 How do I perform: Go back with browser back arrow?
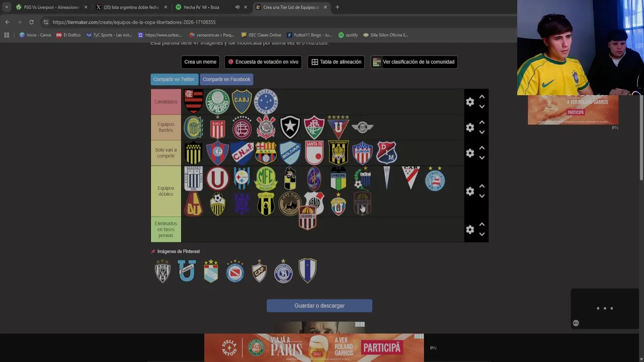click(x=7, y=22)
